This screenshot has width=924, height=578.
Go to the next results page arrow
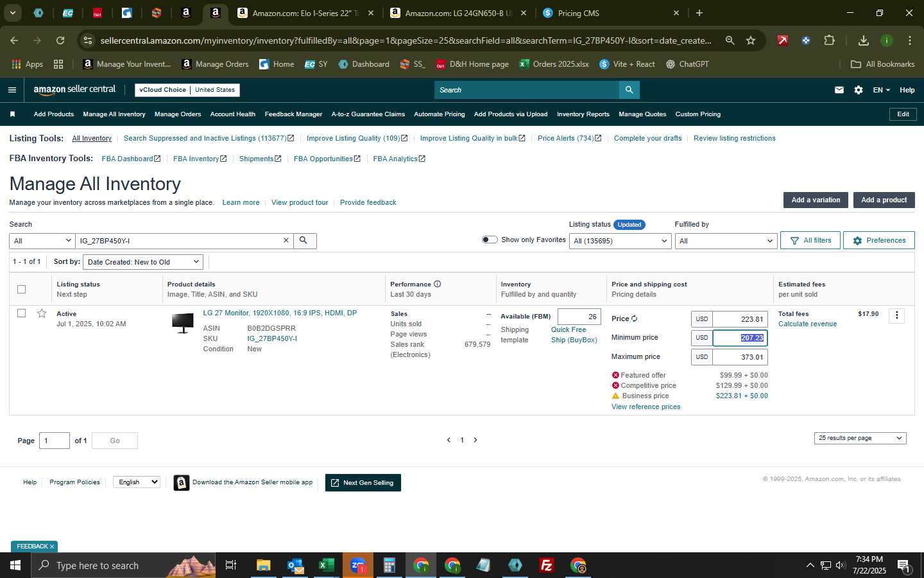475,440
